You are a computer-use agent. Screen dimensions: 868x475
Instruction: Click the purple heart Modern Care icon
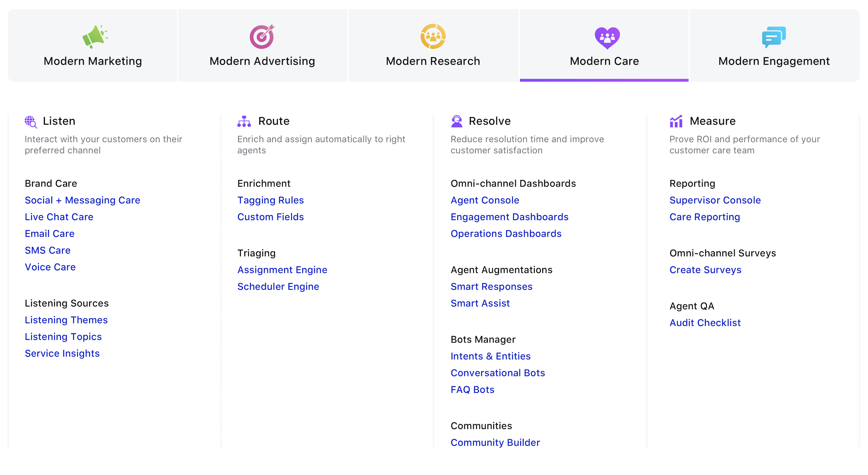click(x=607, y=37)
